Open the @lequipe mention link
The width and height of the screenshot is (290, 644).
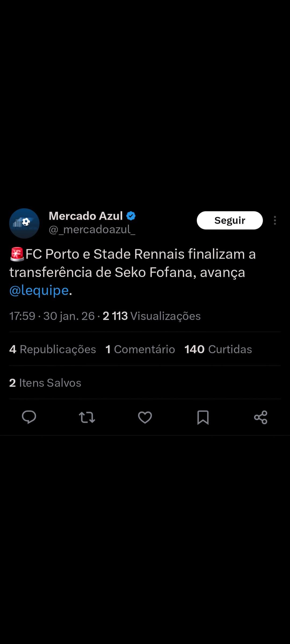click(x=39, y=290)
